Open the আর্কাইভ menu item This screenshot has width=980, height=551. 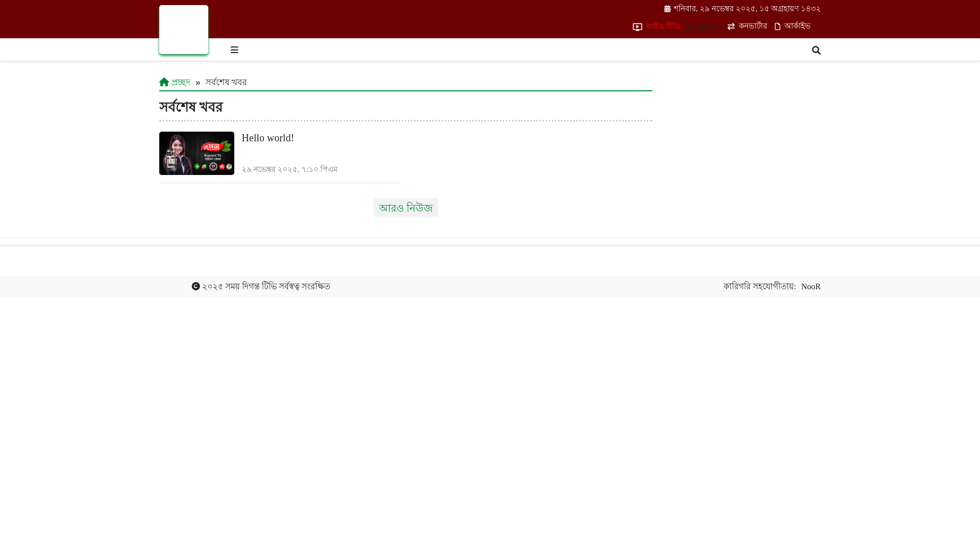[797, 26]
